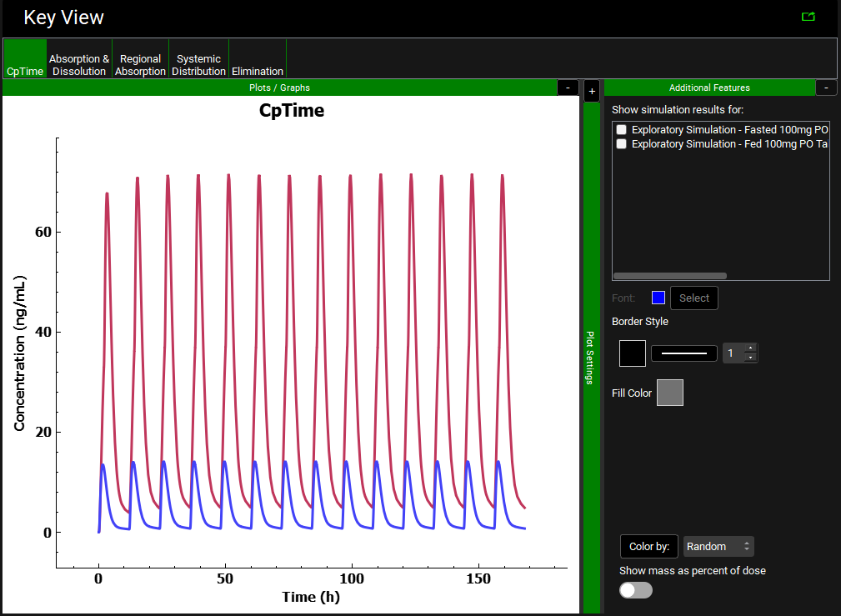Click the black border color swatch
The width and height of the screenshot is (841, 616).
pyautogui.click(x=633, y=353)
